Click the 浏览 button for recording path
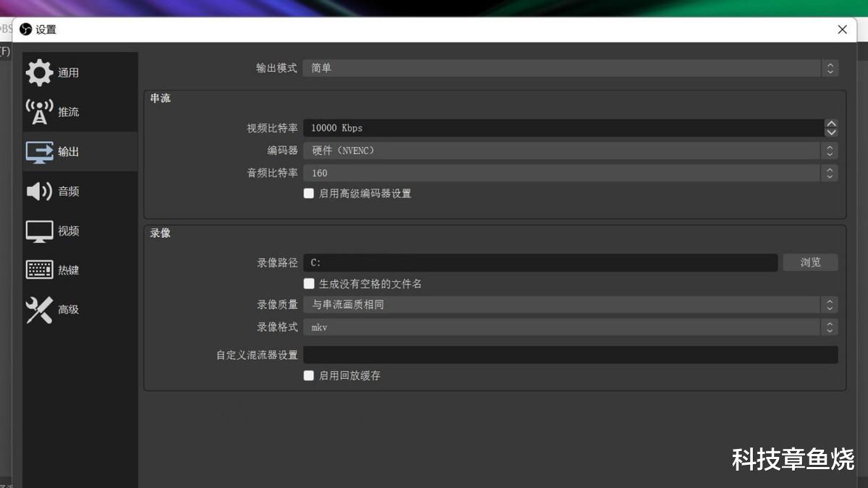This screenshot has height=488, width=868. coord(810,262)
